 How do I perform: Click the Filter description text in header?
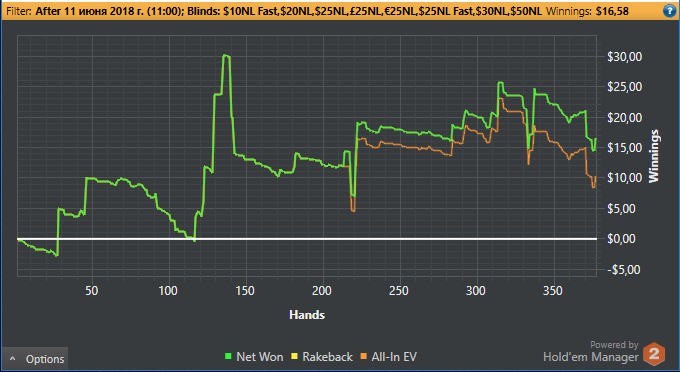point(274,11)
